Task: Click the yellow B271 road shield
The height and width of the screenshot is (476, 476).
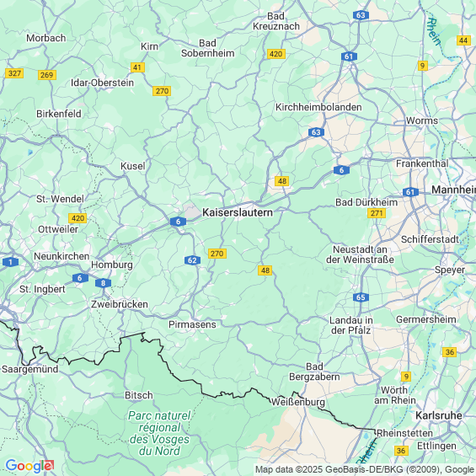Action: pyautogui.click(x=377, y=213)
